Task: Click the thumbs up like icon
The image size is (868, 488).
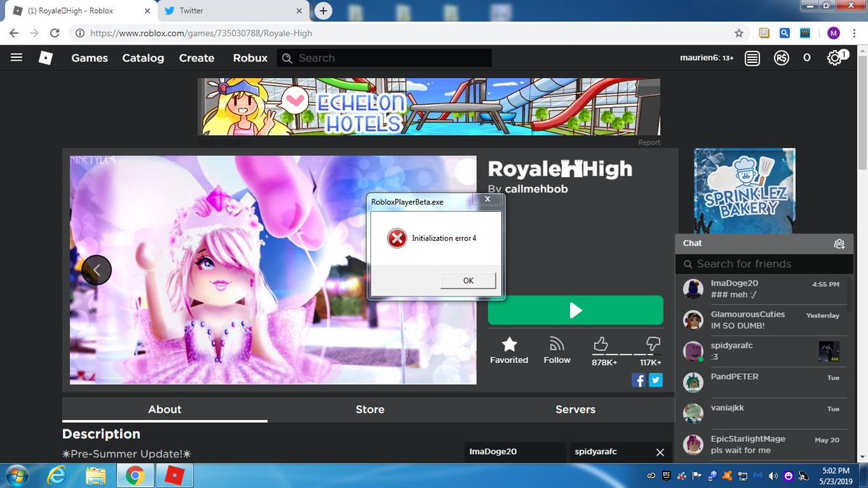Action: coord(600,343)
